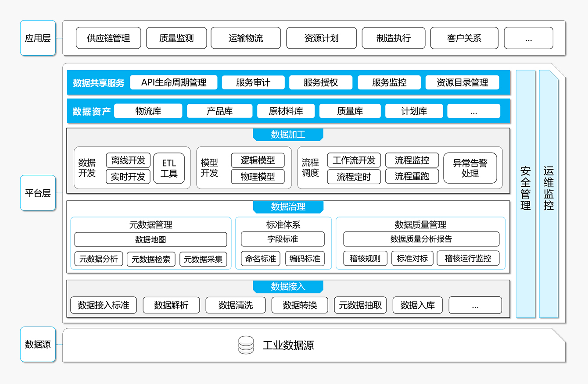Click the 实时开发 box
Screen dimensions: 588x384
(x=128, y=177)
